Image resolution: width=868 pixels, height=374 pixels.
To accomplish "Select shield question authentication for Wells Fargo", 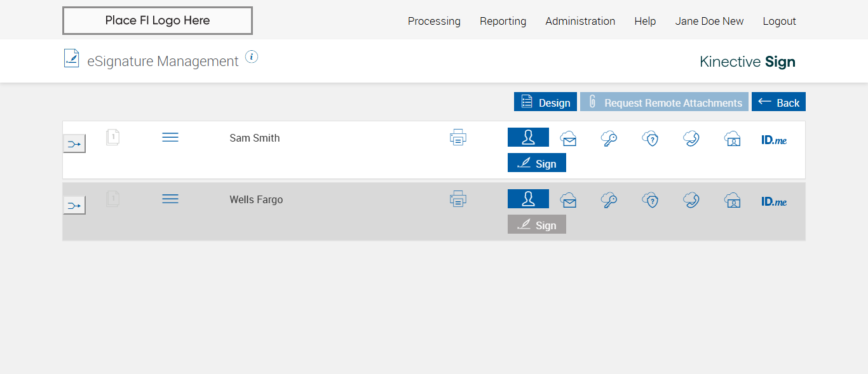I will pyautogui.click(x=650, y=200).
